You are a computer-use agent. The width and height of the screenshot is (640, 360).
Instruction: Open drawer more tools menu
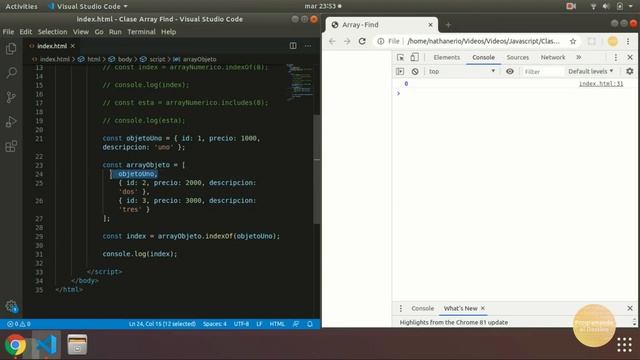(x=401, y=309)
